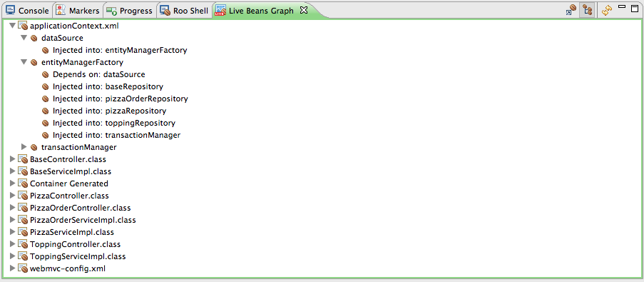Click the bean icon beside Depends on: dataSource
The height and width of the screenshot is (282, 644).
(46, 75)
